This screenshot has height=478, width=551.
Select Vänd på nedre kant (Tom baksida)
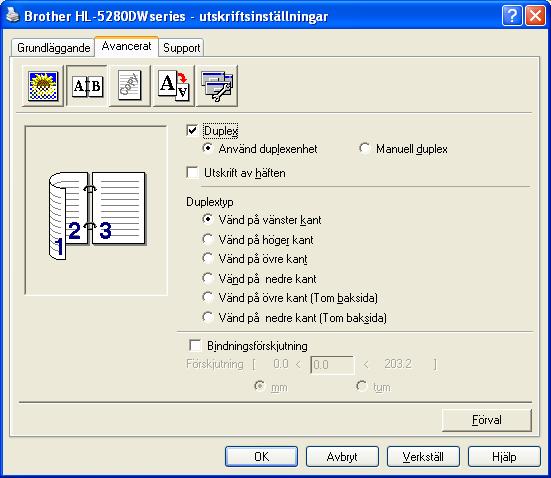click(208, 317)
